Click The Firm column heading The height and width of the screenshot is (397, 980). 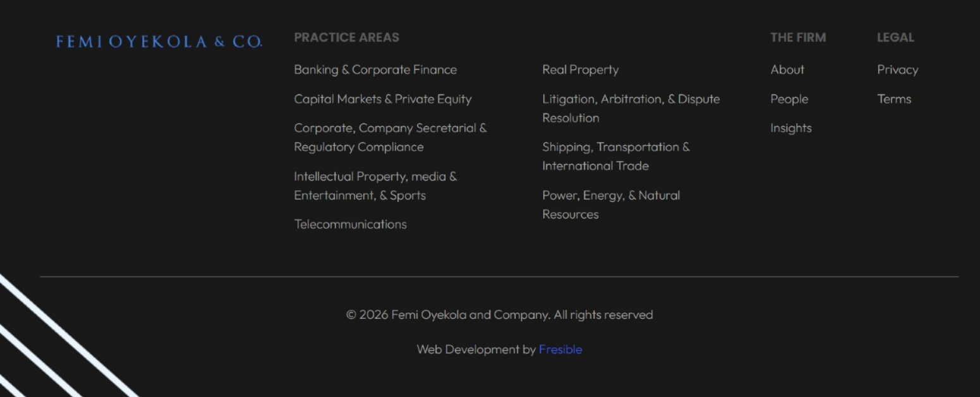click(x=797, y=37)
